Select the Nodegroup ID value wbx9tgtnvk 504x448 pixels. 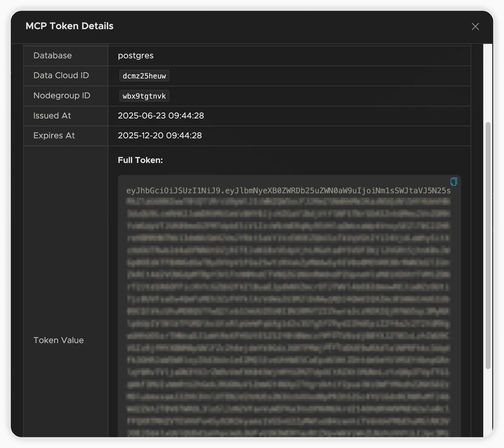coord(144,96)
